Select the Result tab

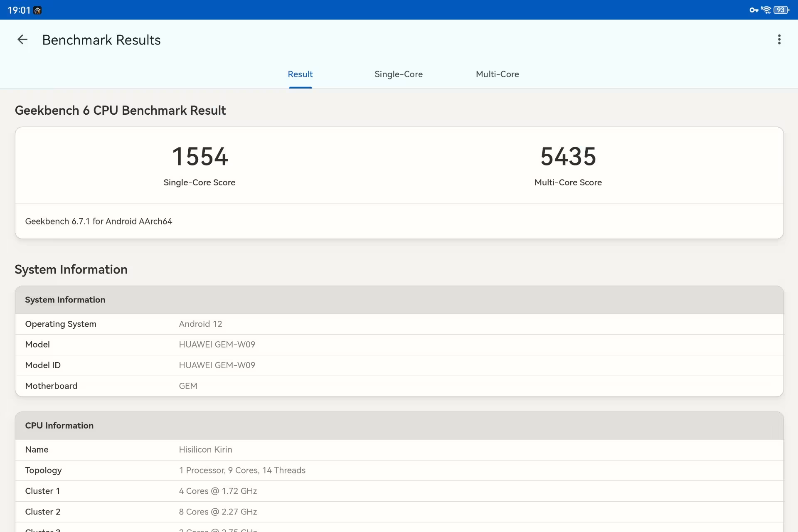[x=300, y=74]
